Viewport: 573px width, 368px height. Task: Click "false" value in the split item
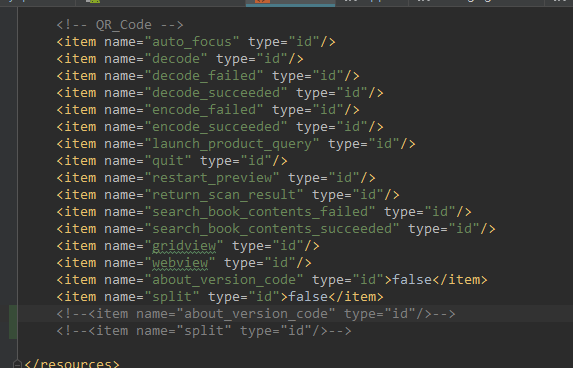pyautogui.click(x=308, y=297)
